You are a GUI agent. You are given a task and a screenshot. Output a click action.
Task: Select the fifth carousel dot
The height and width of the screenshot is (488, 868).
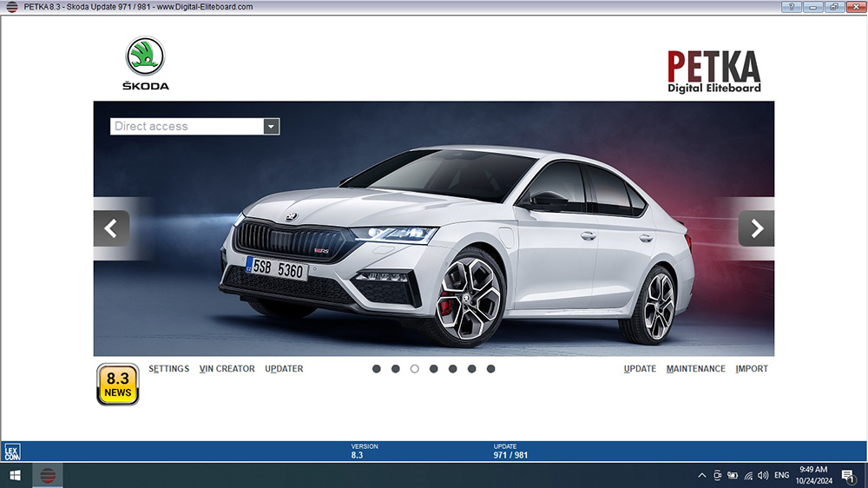tap(453, 369)
